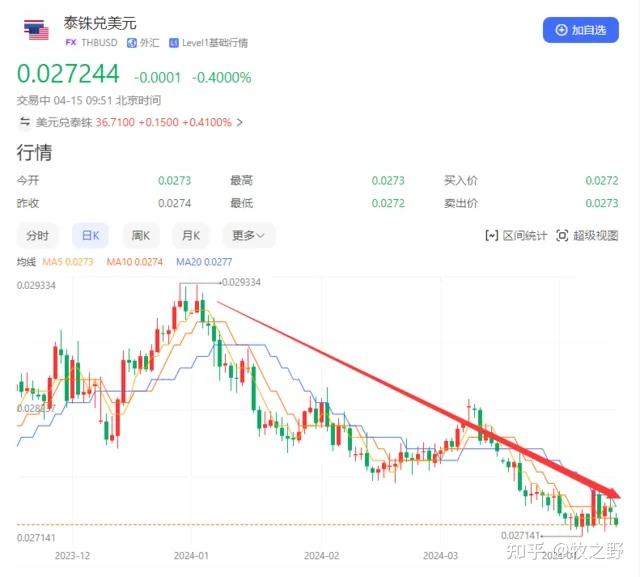Toggle the MA20 moving average line
The image size is (640, 577).
204,262
